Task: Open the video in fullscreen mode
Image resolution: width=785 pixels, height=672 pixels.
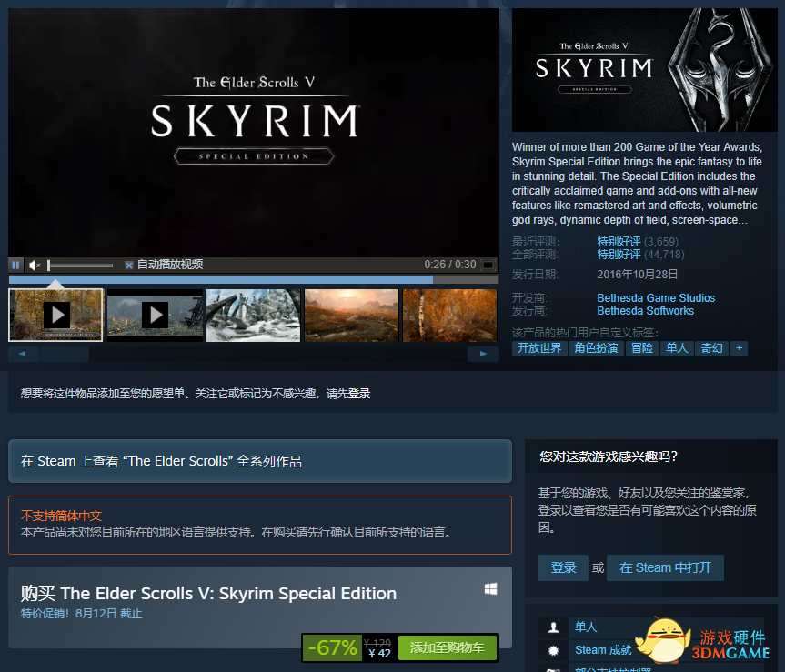Action: 488,265
